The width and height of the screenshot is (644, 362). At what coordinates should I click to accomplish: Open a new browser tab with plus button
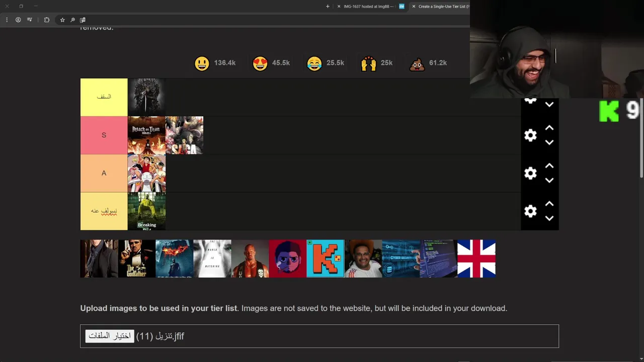coord(328,7)
